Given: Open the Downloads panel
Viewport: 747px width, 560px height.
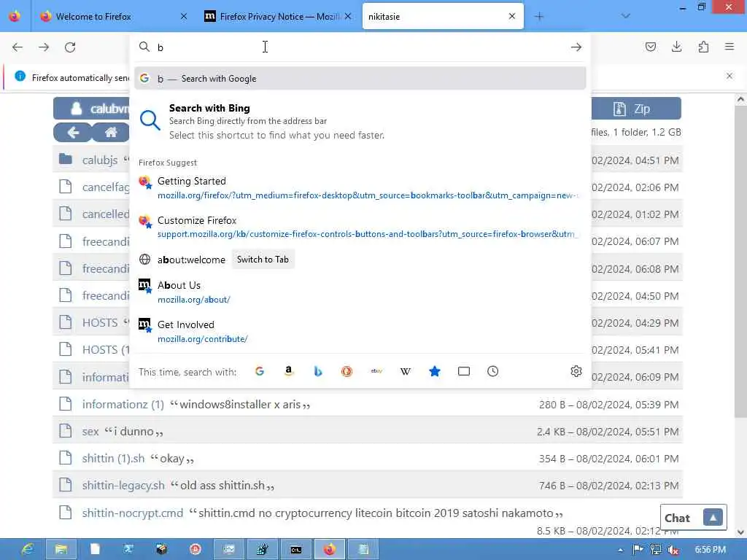Looking at the screenshot, I should point(676,47).
